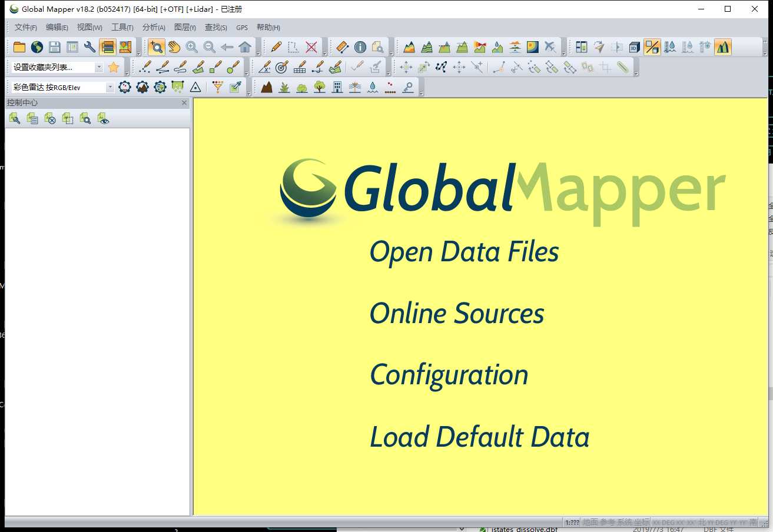Click the favorites star icon
Image resolution: width=773 pixels, height=532 pixels.
tap(114, 67)
